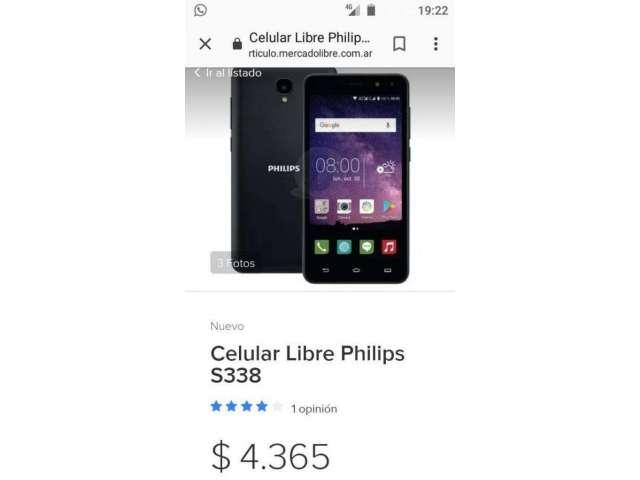Tap the fifth empty grey rating star
Image resolution: width=640 pixels, height=480 pixels.
coord(278,406)
